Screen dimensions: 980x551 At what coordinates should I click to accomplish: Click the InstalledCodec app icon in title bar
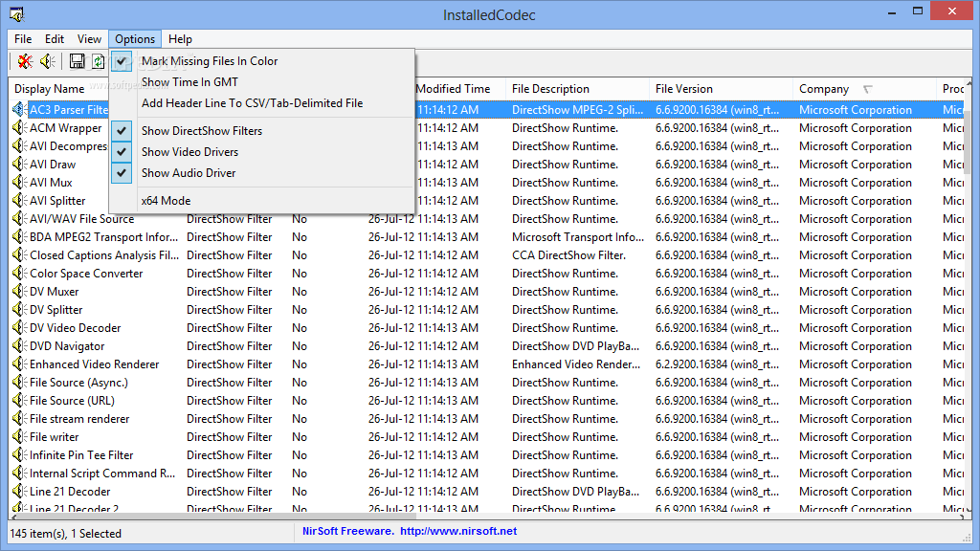(x=16, y=13)
